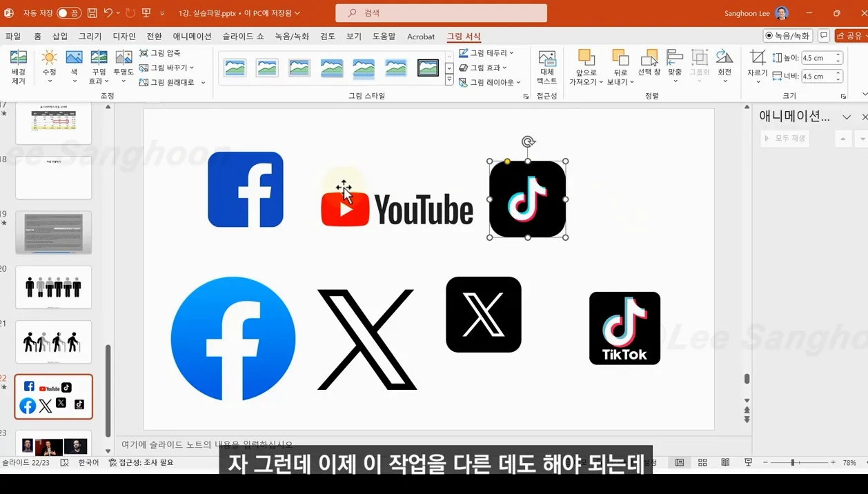The image size is (868, 494).
Task: Expand Reset Picture (그림 원래대로) dropdown arrow
Action: pos(203,83)
